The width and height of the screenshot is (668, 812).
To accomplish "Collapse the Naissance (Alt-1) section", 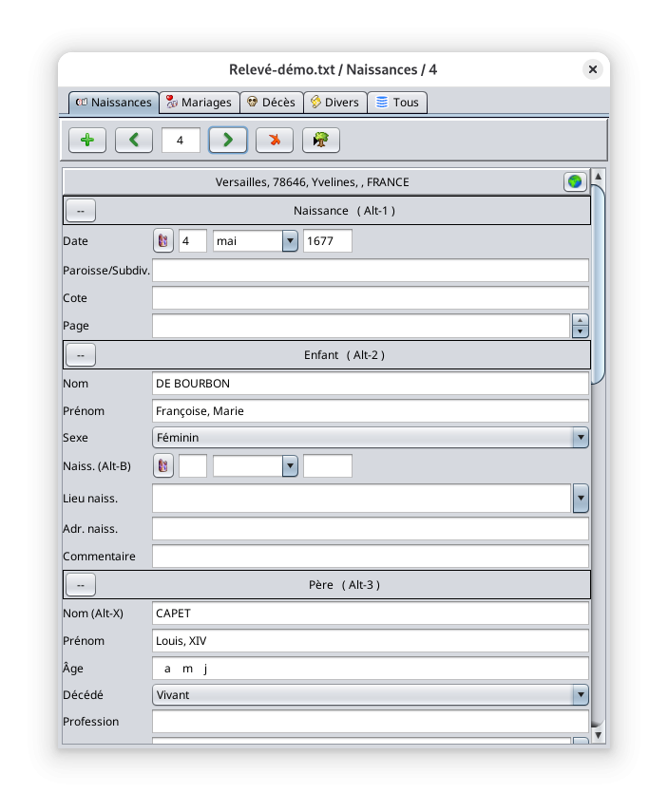I will [x=81, y=211].
